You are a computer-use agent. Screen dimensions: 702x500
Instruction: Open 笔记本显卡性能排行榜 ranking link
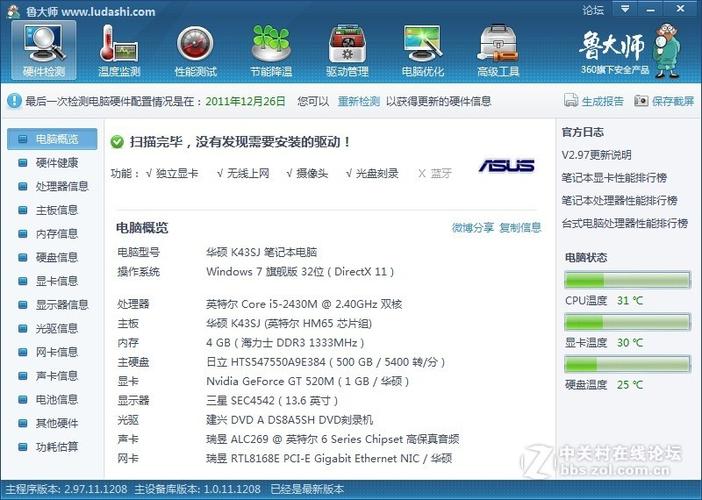[x=614, y=178]
